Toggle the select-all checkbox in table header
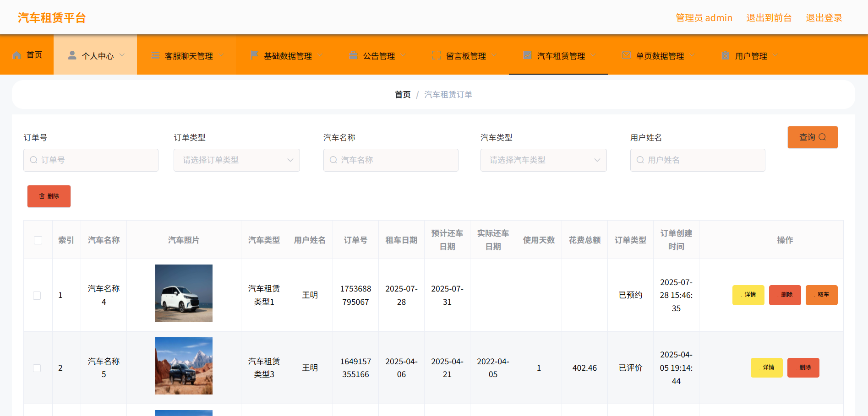Image resolution: width=868 pixels, height=416 pixels. click(38, 240)
